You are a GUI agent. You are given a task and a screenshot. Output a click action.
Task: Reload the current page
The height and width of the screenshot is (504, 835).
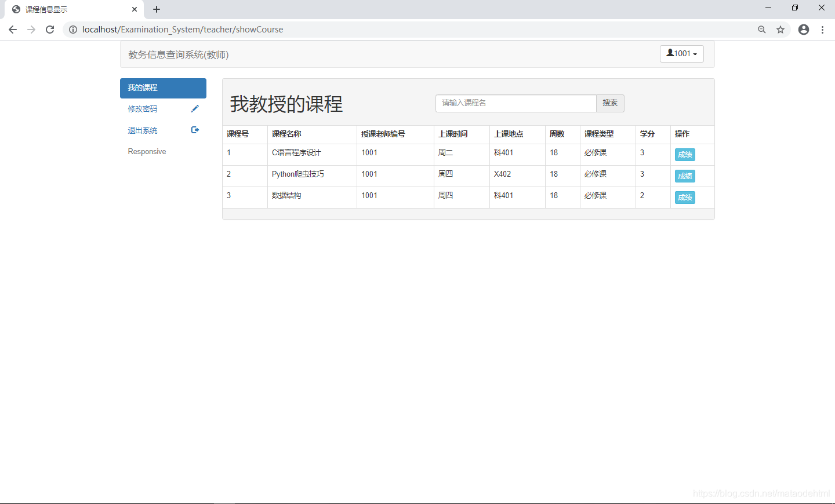pos(50,30)
